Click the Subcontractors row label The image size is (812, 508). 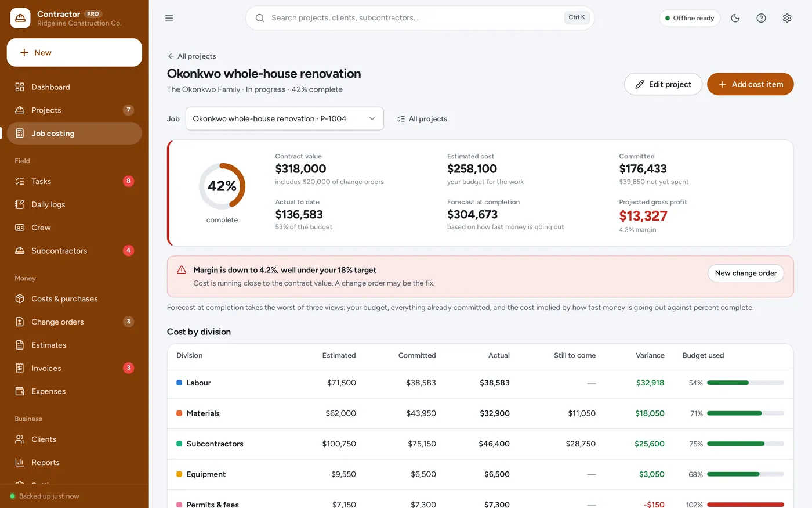(x=215, y=444)
